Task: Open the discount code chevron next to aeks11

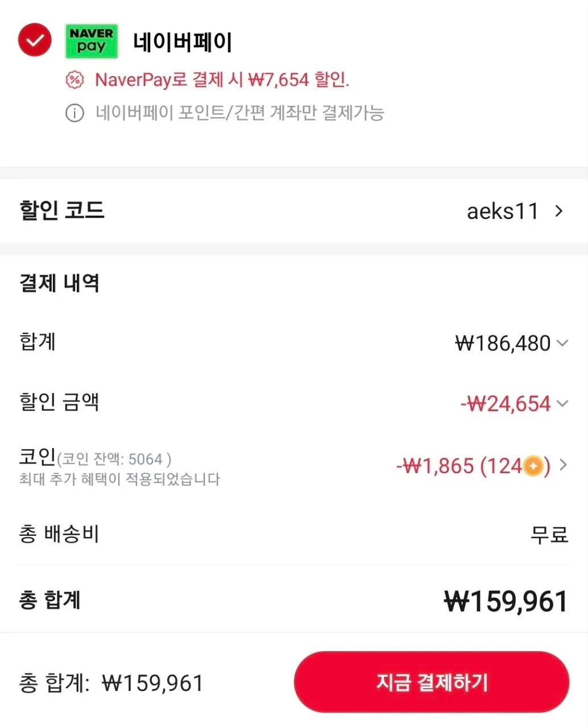Action: pos(559,211)
